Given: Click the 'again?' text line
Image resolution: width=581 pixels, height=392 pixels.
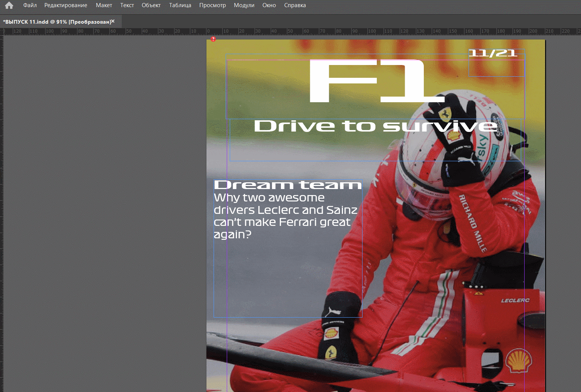Looking at the screenshot, I should (232, 235).
